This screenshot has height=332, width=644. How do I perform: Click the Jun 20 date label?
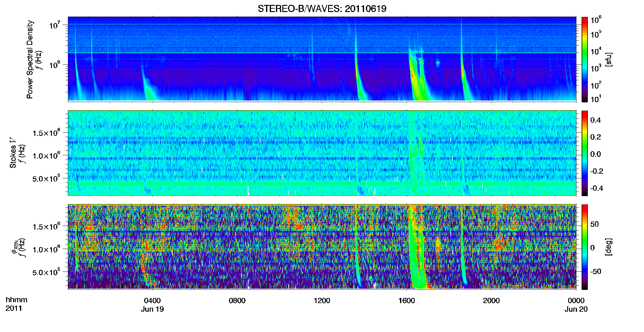(576, 309)
